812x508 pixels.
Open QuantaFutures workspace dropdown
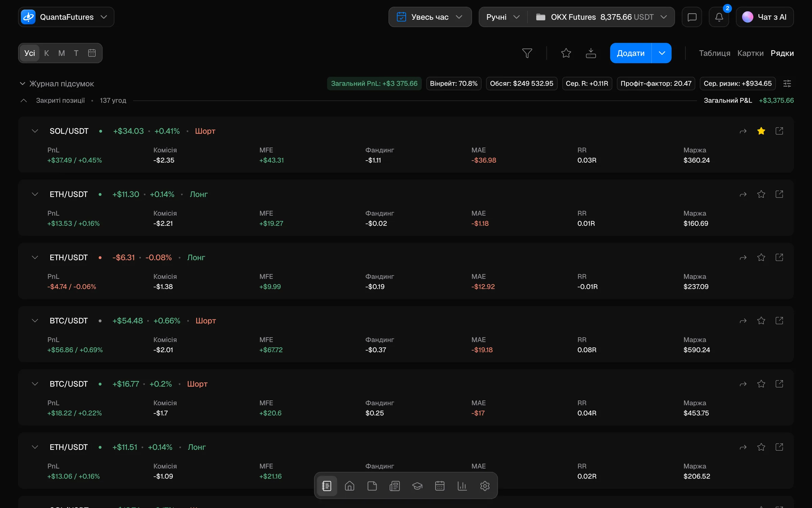tap(66, 17)
